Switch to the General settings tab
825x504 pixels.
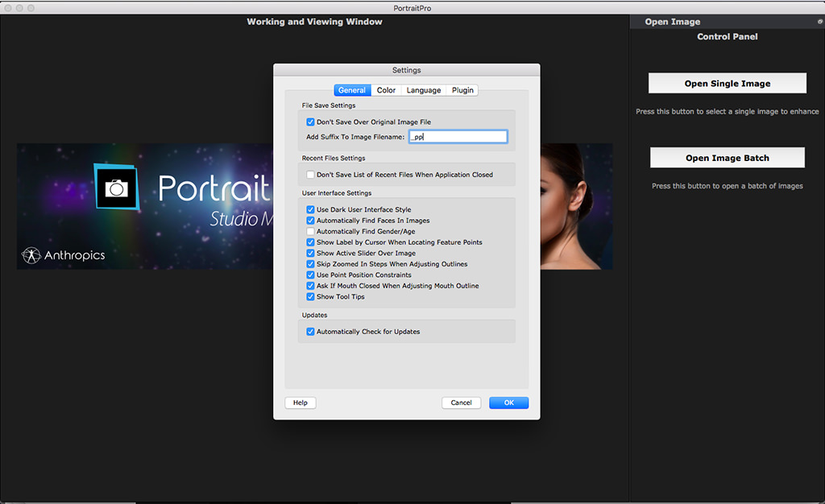click(352, 90)
